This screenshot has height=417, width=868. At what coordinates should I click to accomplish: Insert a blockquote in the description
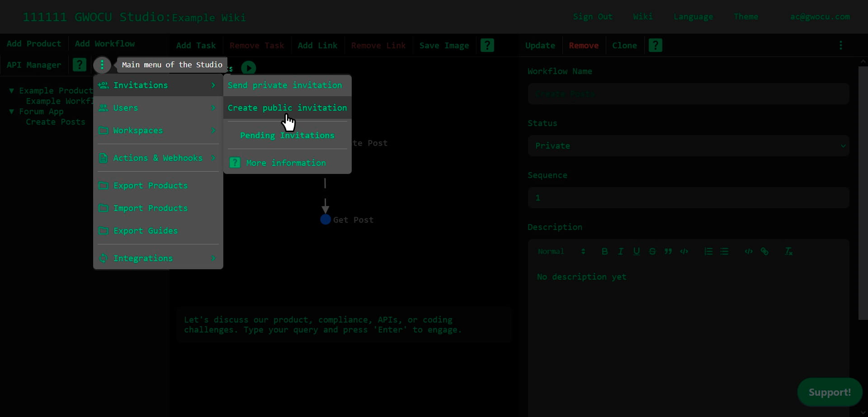[668, 251]
